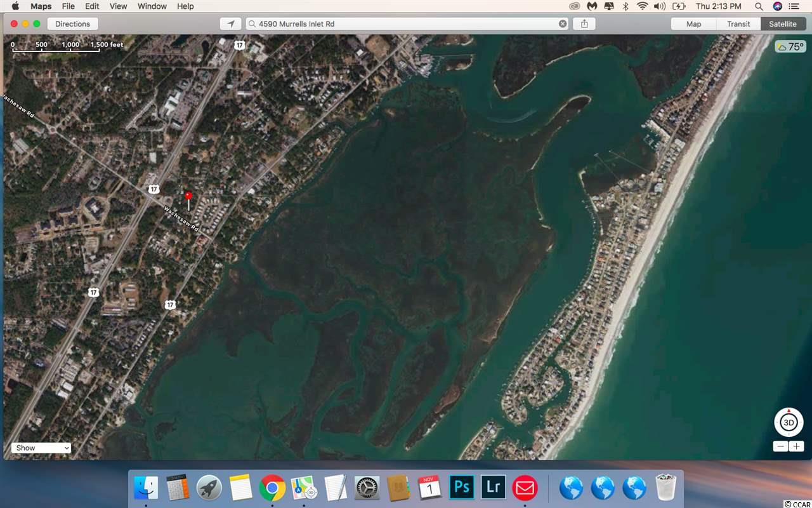
Task: Open the Directions panel
Action: pyautogui.click(x=72, y=23)
